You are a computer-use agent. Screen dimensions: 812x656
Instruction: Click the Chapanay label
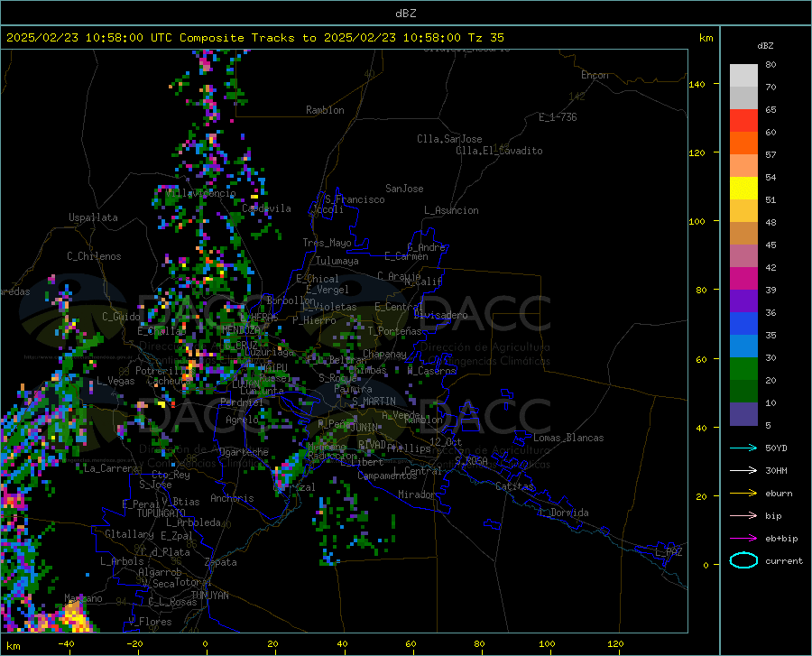tap(384, 354)
